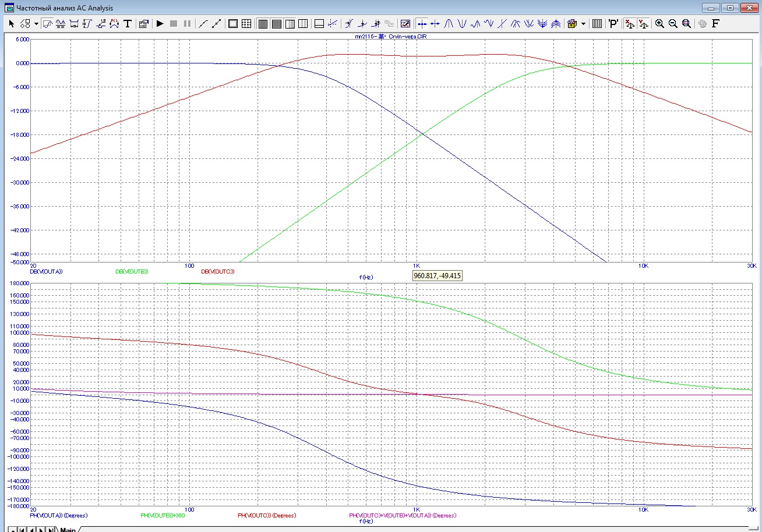
Task: Go to previous tab with left arrow
Action: pyautogui.click(x=32, y=529)
